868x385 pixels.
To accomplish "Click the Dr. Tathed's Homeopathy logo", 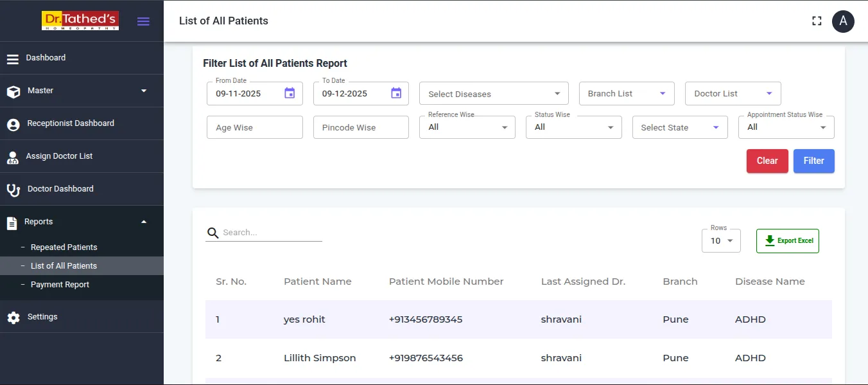I will [80, 21].
